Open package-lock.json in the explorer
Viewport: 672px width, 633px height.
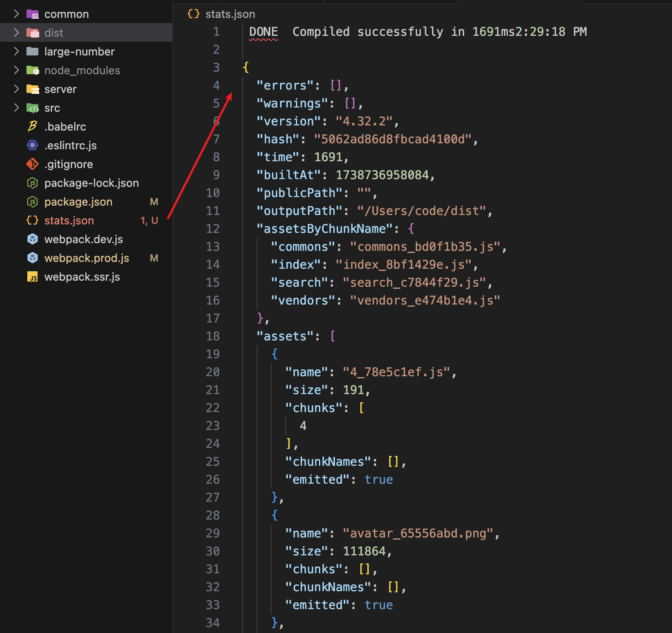[x=91, y=183]
